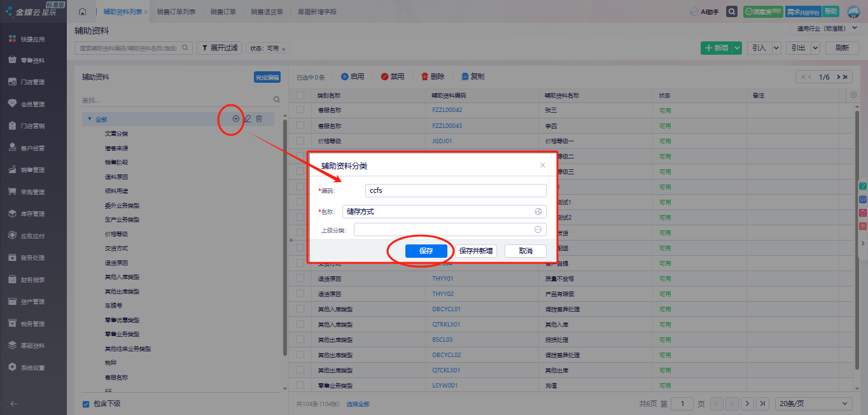This screenshot has height=415, width=868.
Task: Click the add category plus icon
Action: (x=236, y=118)
